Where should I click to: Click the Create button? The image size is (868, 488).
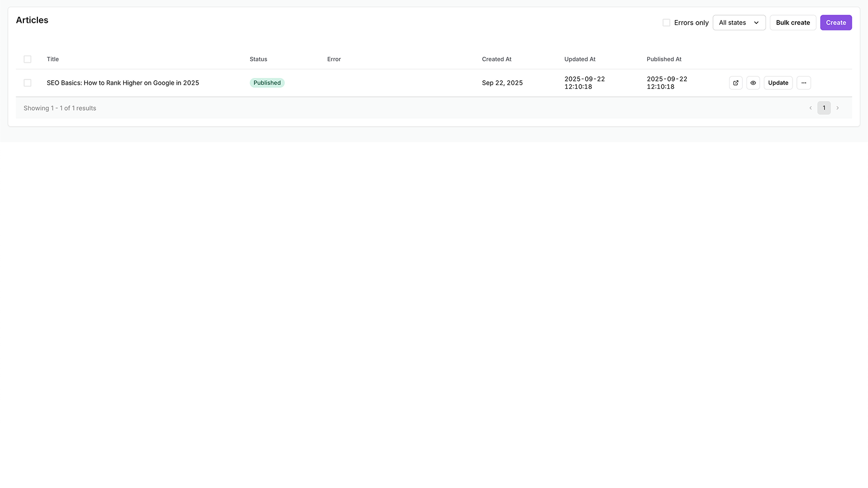point(835,22)
